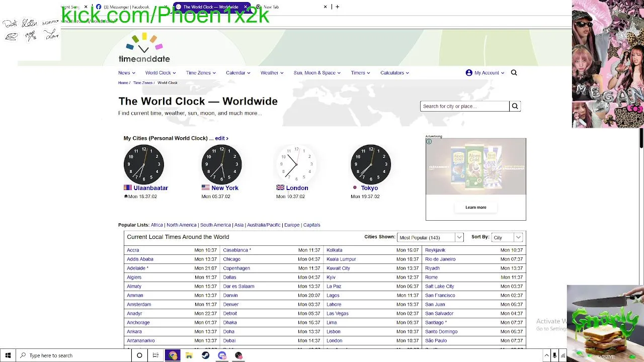
Task: Open the Rio de Janeiro city link
Action: [440, 259]
